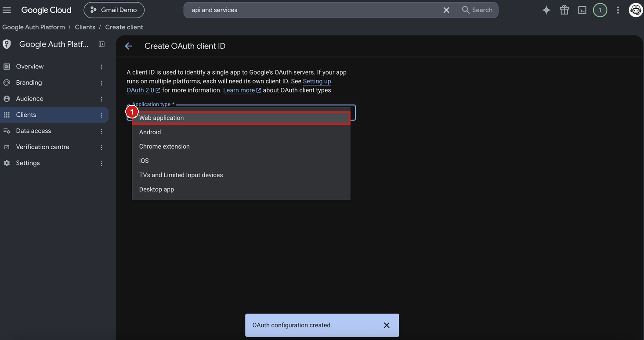The height and width of the screenshot is (340, 644).
Task: Clear the search box with the X icon
Action: 446,10
